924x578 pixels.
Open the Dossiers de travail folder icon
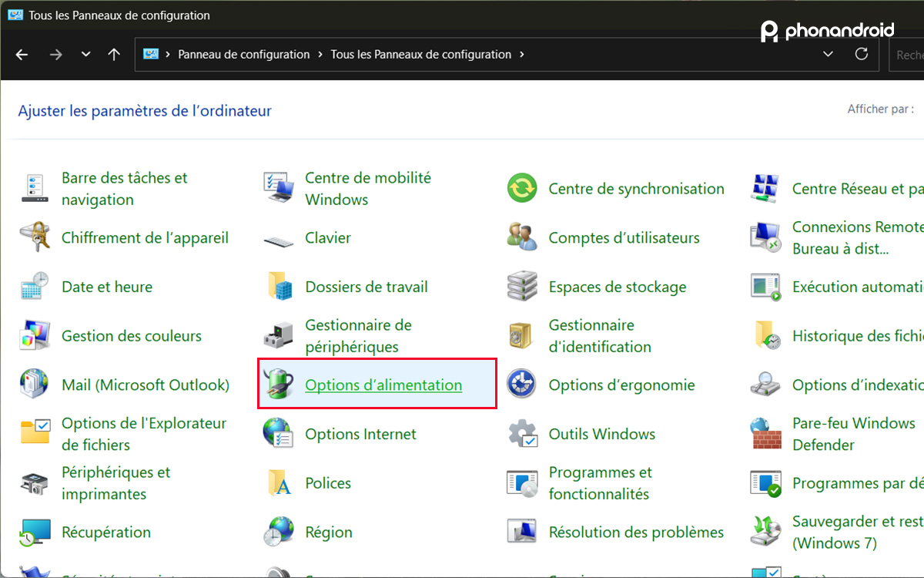(x=279, y=287)
